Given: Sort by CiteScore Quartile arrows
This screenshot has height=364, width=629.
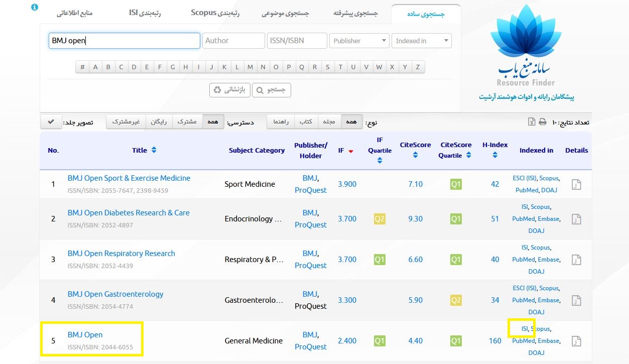Looking at the screenshot, I should coord(468,155).
